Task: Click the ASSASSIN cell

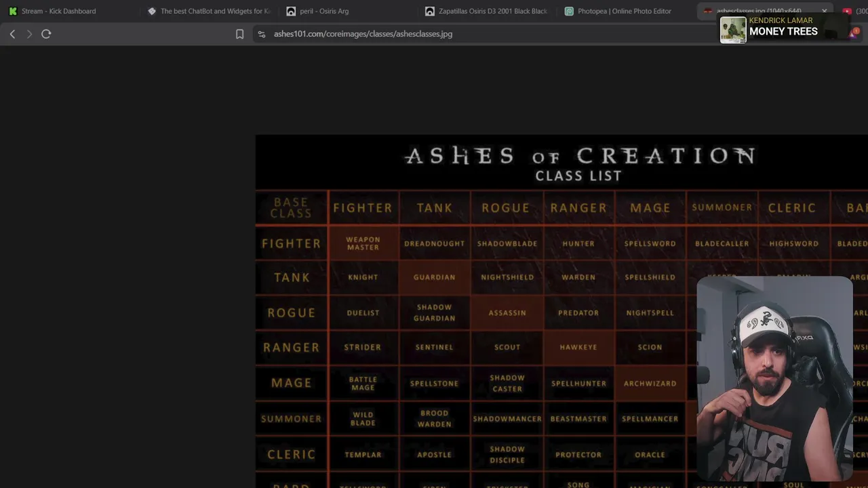Action: (x=507, y=312)
